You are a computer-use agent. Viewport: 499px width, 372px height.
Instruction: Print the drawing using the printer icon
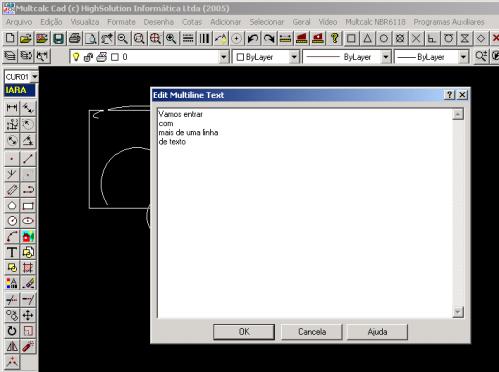click(x=75, y=39)
